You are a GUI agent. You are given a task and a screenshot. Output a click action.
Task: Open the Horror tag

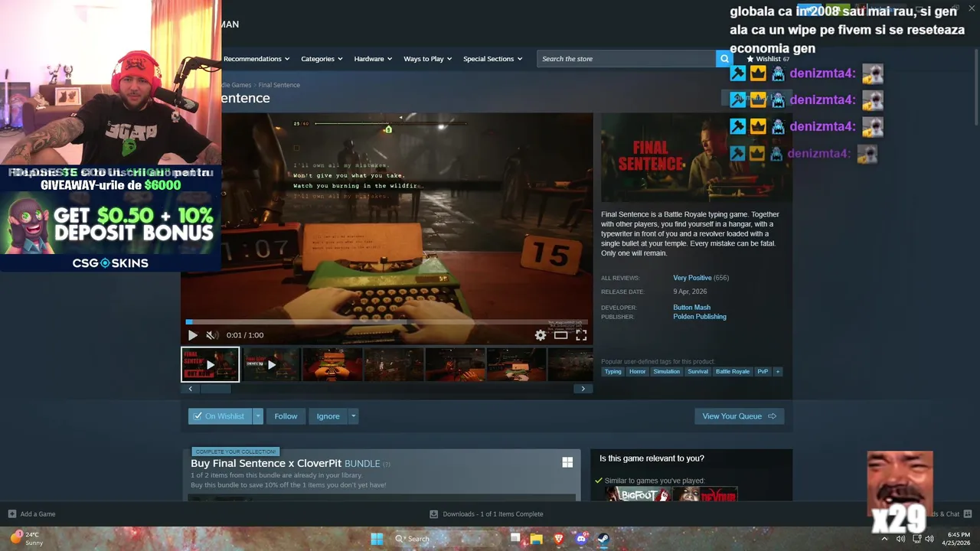(x=637, y=372)
